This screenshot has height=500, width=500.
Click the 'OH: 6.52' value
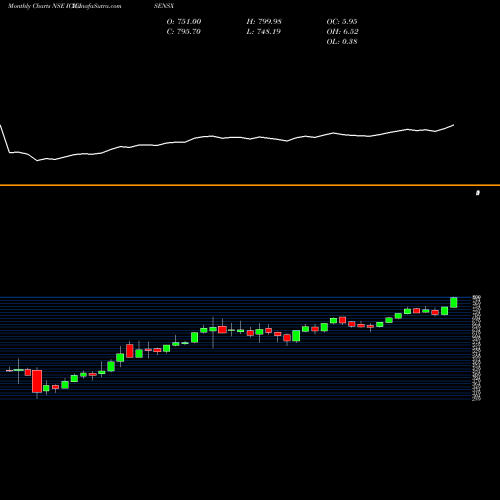342,32
